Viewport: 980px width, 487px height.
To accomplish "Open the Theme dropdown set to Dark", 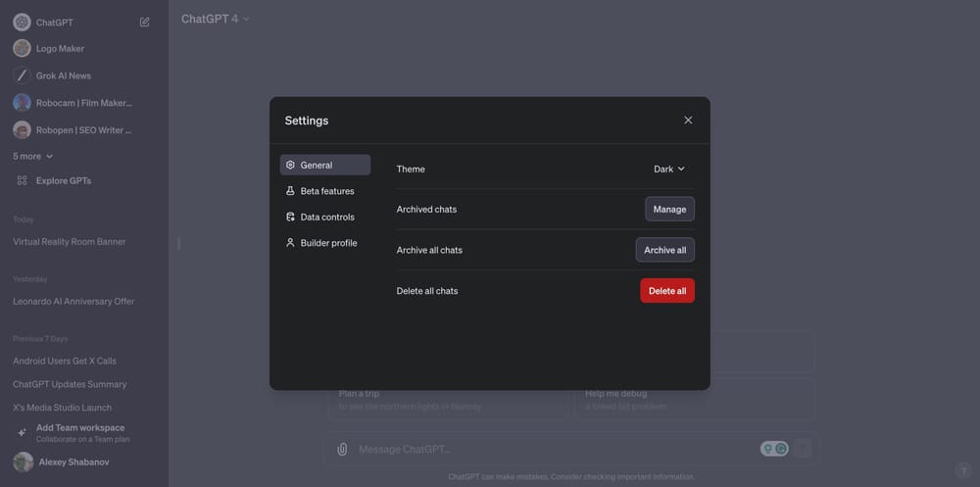I will point(669,169).
